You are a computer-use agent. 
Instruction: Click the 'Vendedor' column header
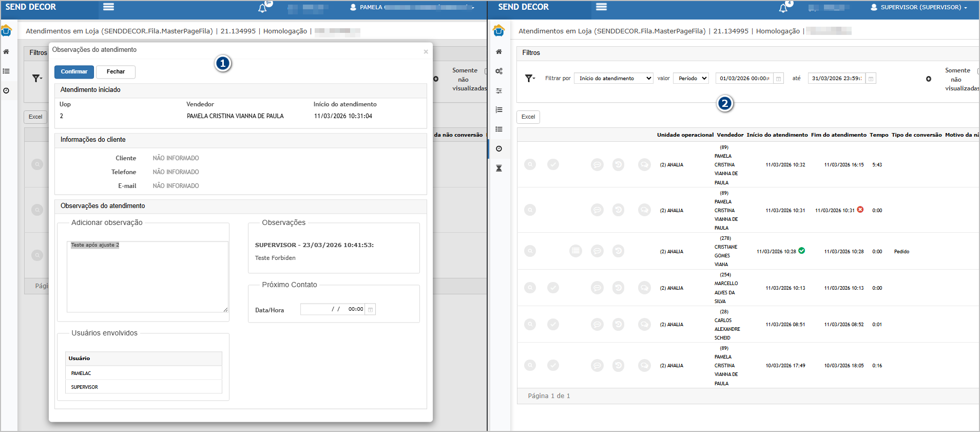730,135
